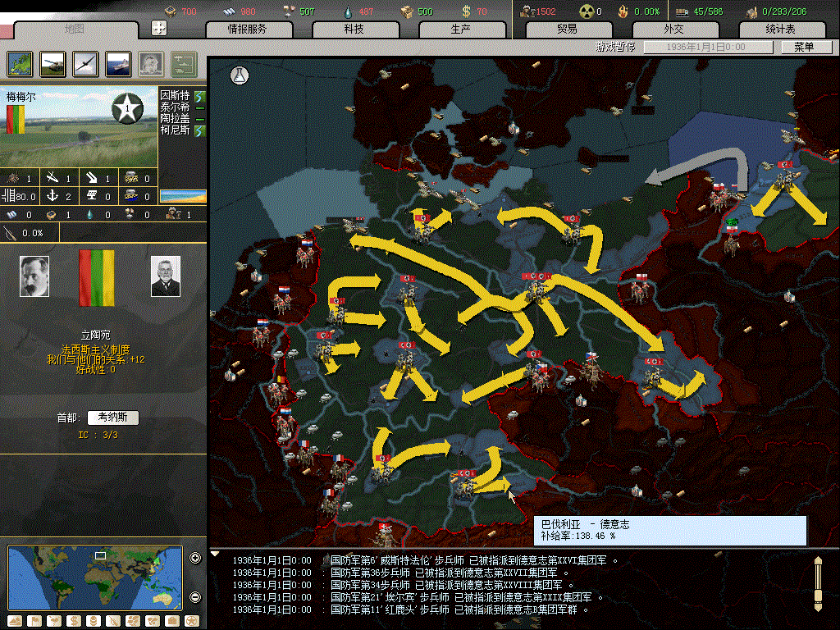Open the 统计表 tab
The width and height of the screenshot is (840, 630).
click(781, 29)
